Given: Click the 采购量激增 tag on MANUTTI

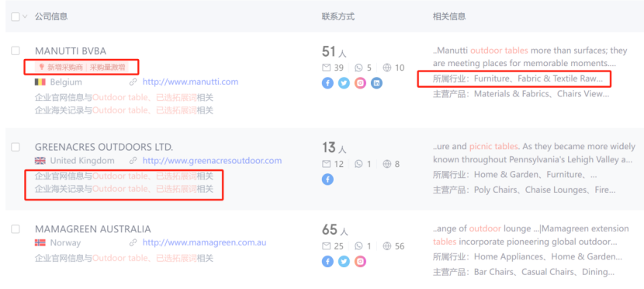Looking at the screenshot, I should coord(108,67).
